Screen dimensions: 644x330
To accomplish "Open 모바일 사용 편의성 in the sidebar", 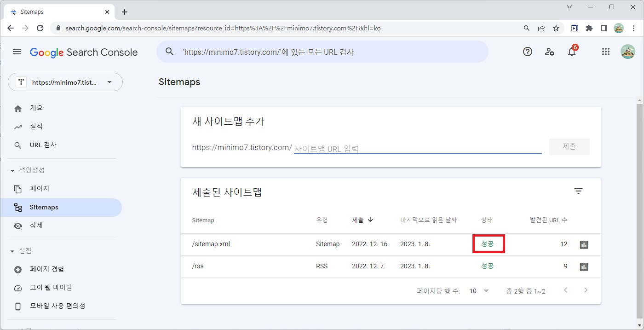I will (x=61, y=306).
